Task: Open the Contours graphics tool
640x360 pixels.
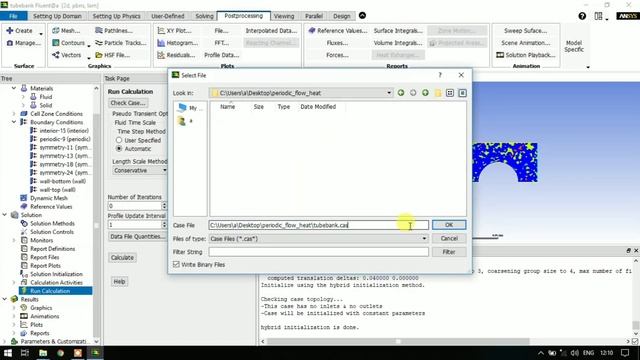Action: 68,43
